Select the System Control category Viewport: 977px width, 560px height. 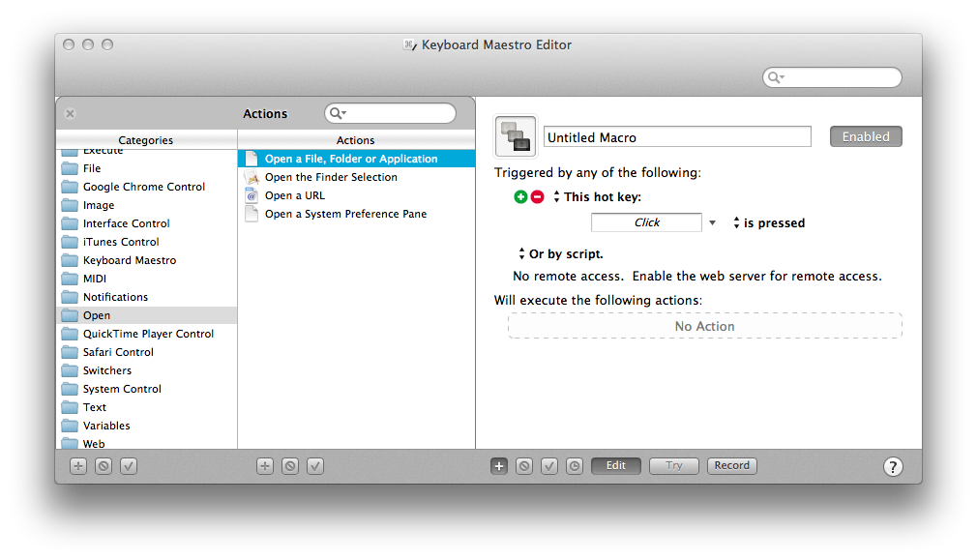147,389
